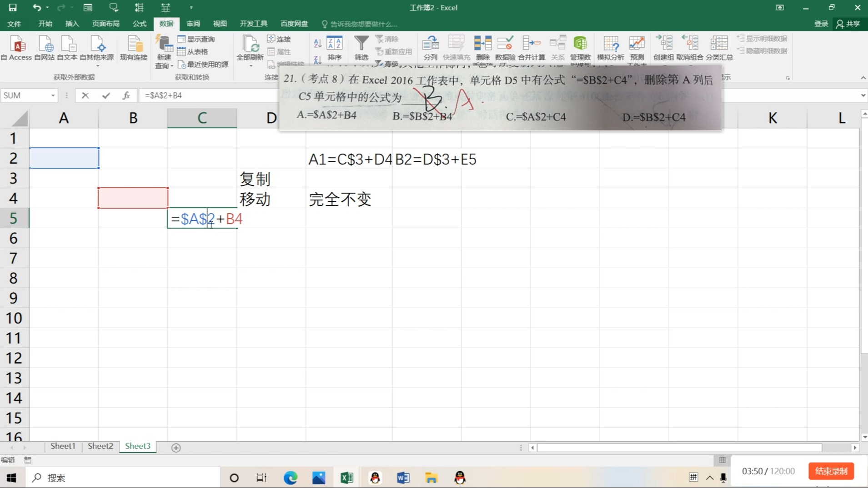Open the Sheet2 worksheet tab
The height and width of the screenshot is (488, 868).
tap(100, 446)
